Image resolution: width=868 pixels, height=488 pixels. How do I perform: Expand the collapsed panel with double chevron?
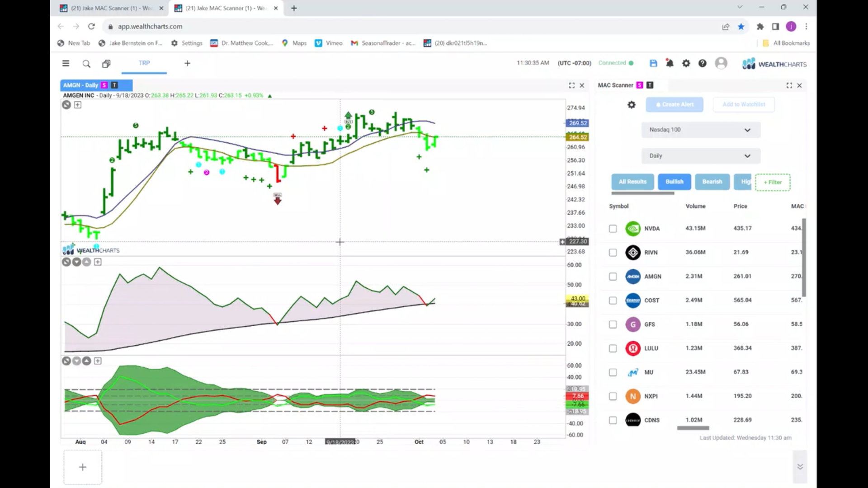(800, 467)
